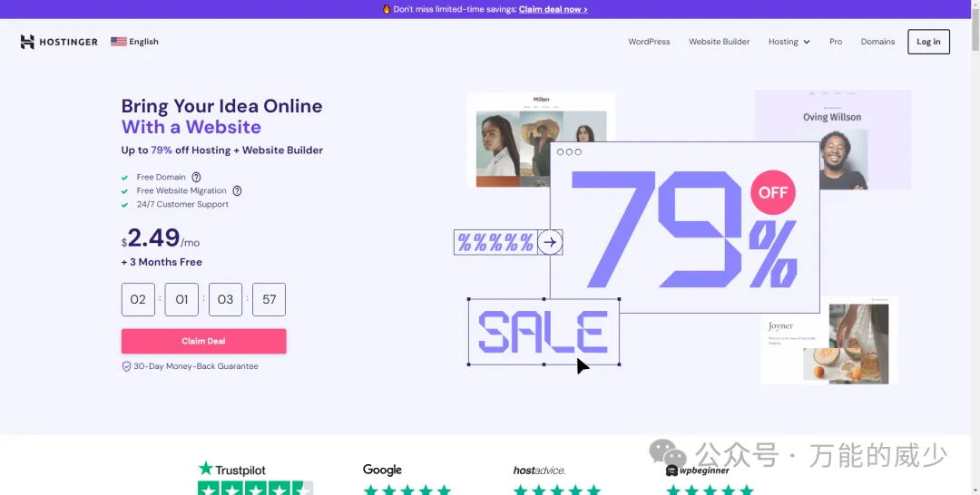Click the arrow circle beside percent signs
Viewport: 980px width, 495px height.
pyautogui.click(x=549, y=242)
